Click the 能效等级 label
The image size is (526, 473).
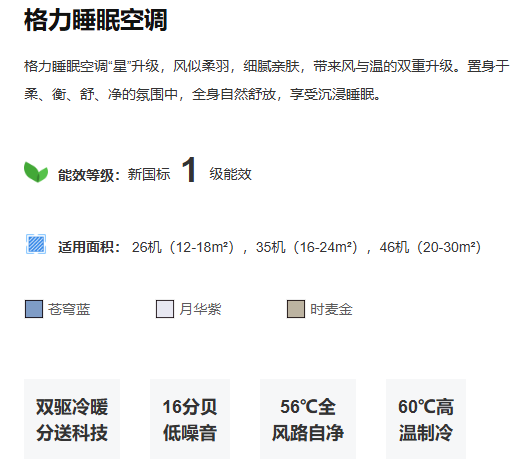(89, 175)
